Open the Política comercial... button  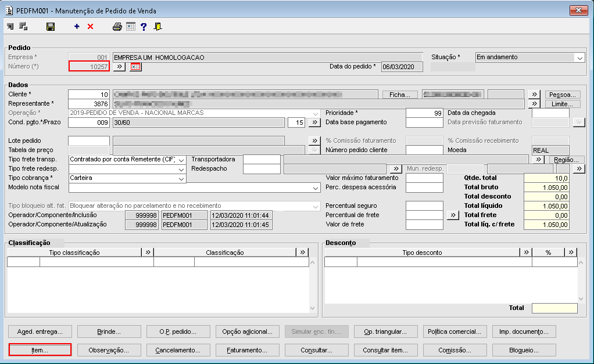455,331
